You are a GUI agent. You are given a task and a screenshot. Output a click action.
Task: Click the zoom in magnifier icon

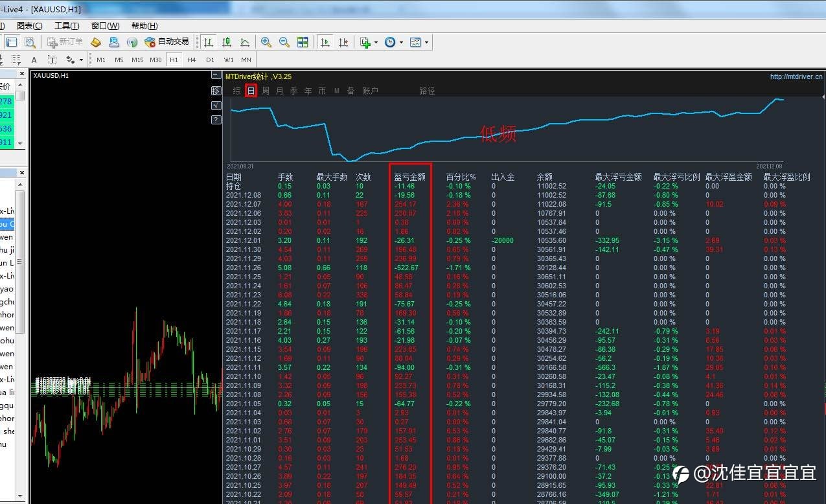pos(266,42)
